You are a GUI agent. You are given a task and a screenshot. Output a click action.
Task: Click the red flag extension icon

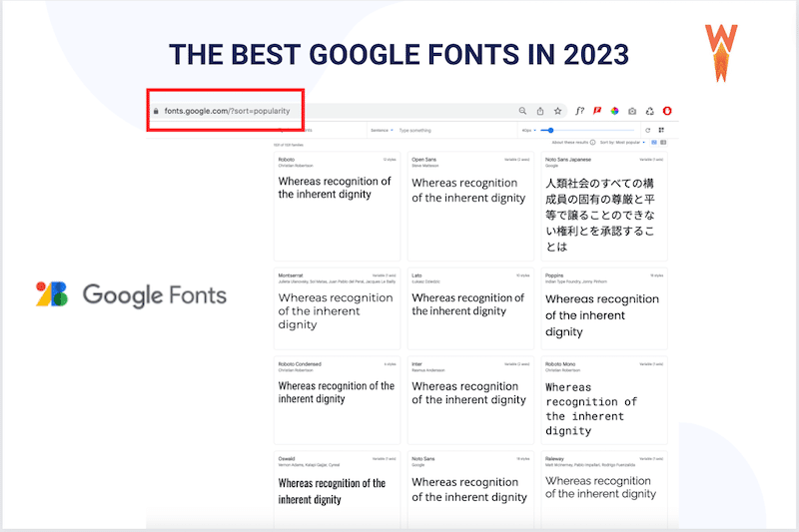(597, 111)
